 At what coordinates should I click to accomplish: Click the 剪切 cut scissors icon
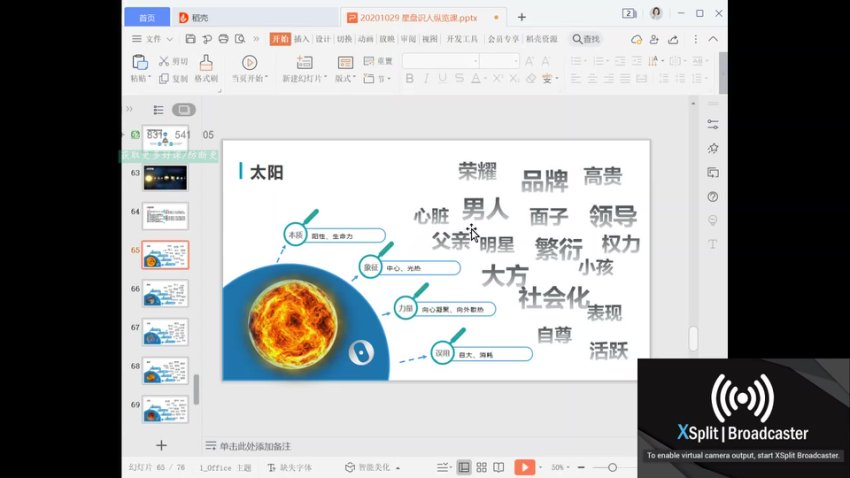(x=165, y=61)
